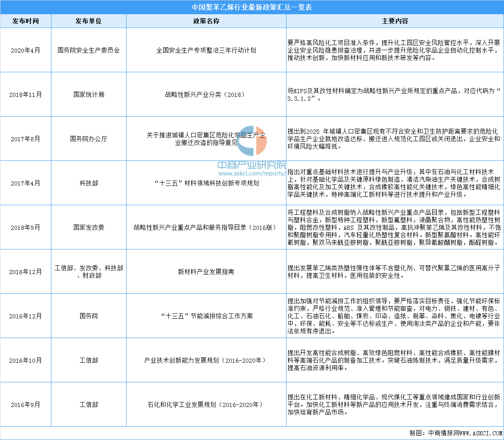Click policy 全国安全生产专项整治三年行动计划
Screen dimensions: 504x440
click(x=206, y=50)
